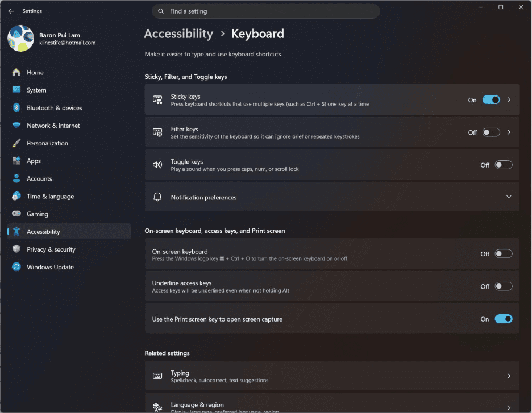Click the Toggle keys speaker icon
This screenshot has height=413, width=532.
pyautogui.click(x=157, y=165)
